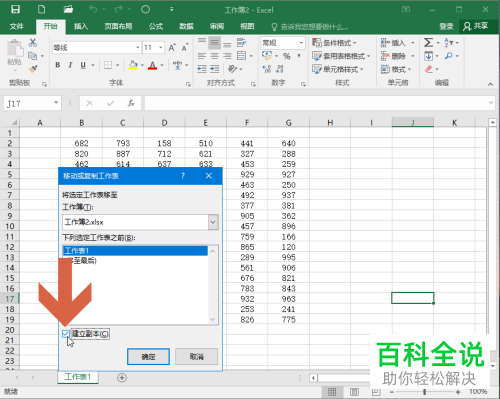Click the Fill down arrow icon

(428, 56)
